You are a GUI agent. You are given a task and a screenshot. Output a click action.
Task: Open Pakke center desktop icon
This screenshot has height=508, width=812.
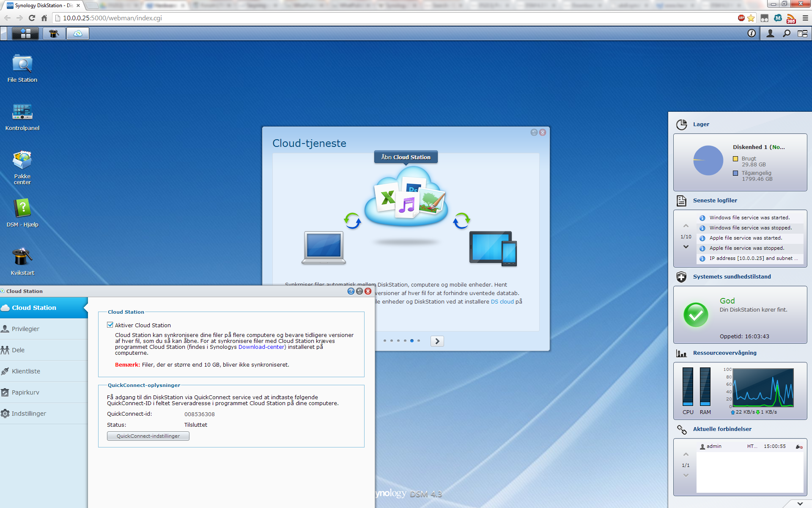tap(22, 167)
